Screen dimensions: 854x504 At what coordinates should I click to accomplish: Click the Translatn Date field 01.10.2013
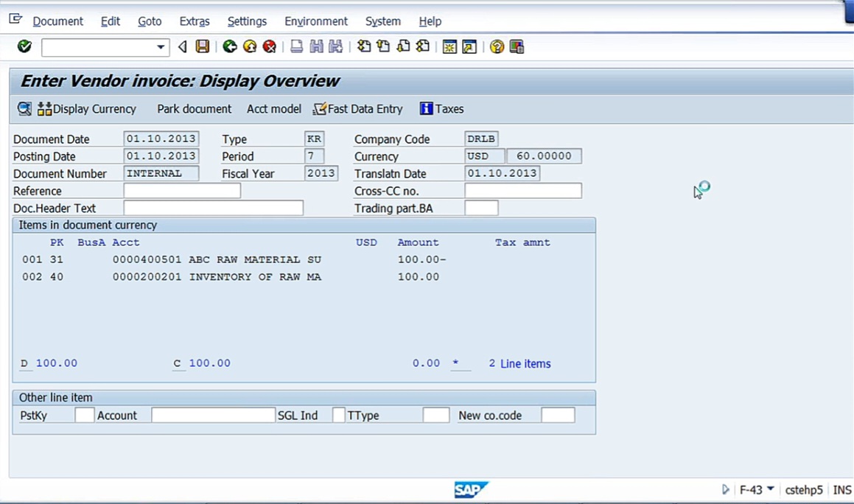pos(503,173)
